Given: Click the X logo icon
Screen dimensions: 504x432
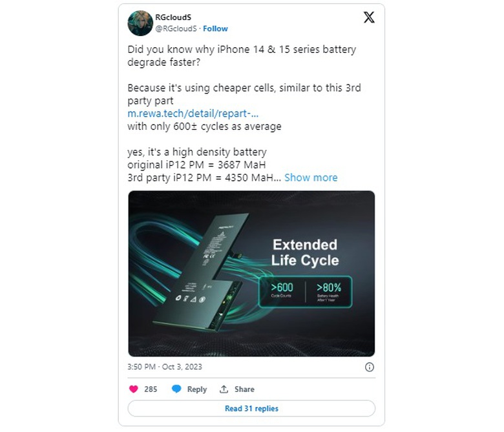Looking at the screenshot, I should tap(369, 17).
